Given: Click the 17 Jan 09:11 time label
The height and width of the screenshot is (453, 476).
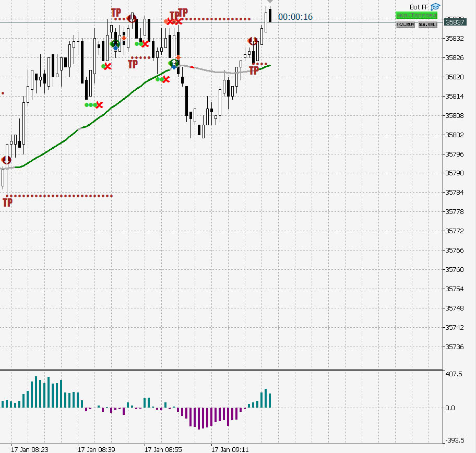Looking at the screenshot, I should (x=230, y=449).
